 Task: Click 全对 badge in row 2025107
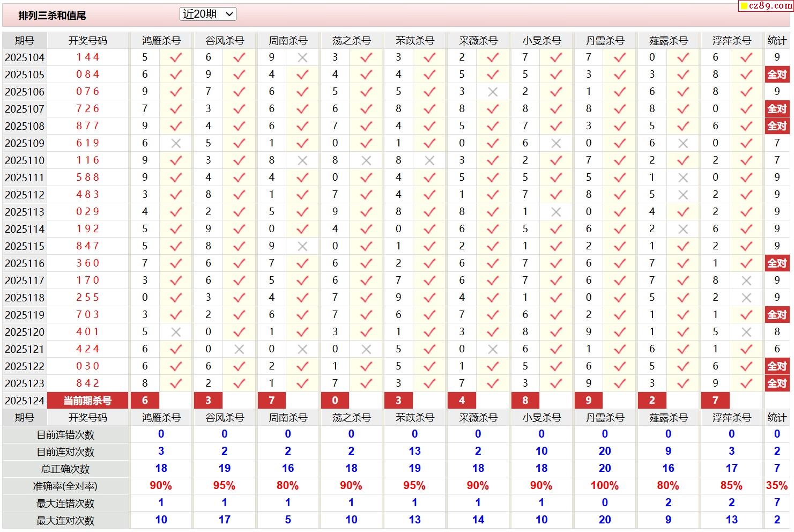[777, 109]
